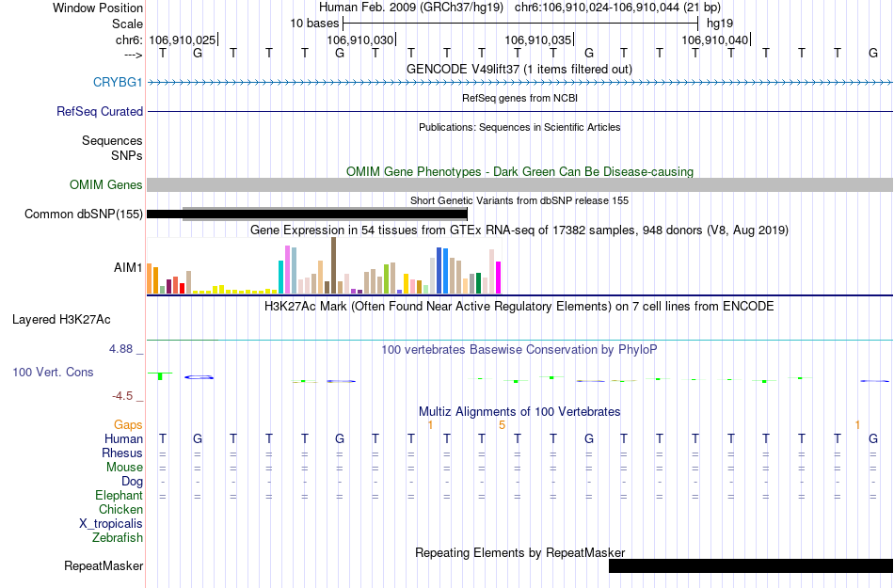
Task: Click Multiz Alignments of 100 Vertebrates title
Action: [x=519, y=411]
